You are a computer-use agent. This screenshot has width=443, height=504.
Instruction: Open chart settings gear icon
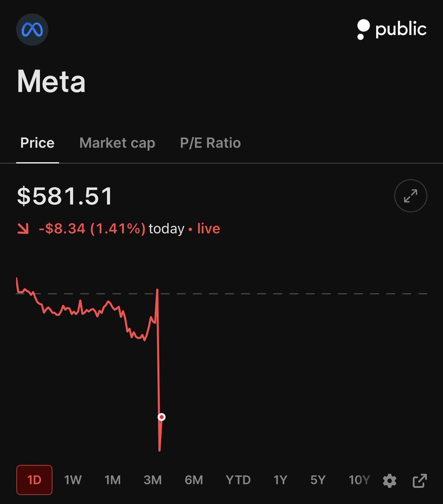(390, 480)
